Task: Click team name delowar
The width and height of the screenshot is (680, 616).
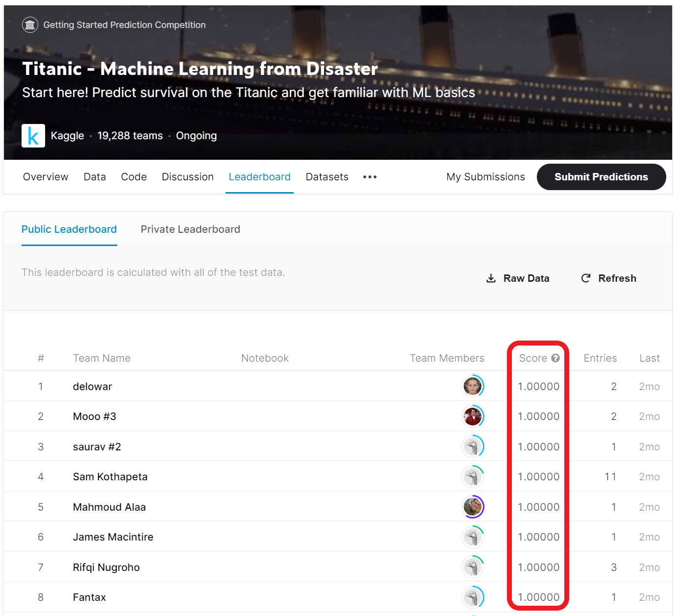Action: tap(92, 387)
